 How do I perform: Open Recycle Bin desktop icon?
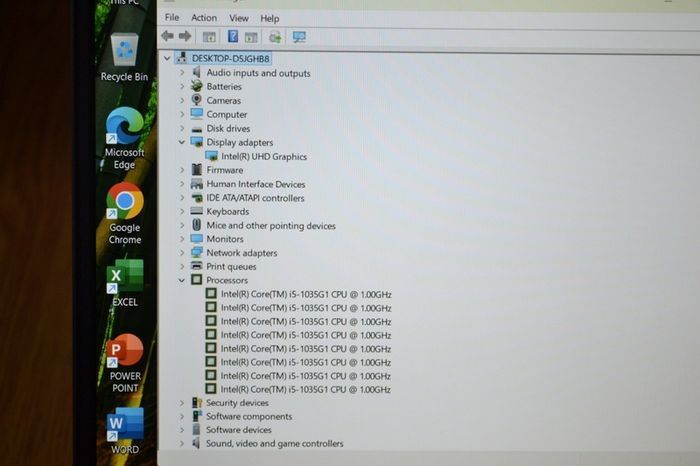point(124,58)
